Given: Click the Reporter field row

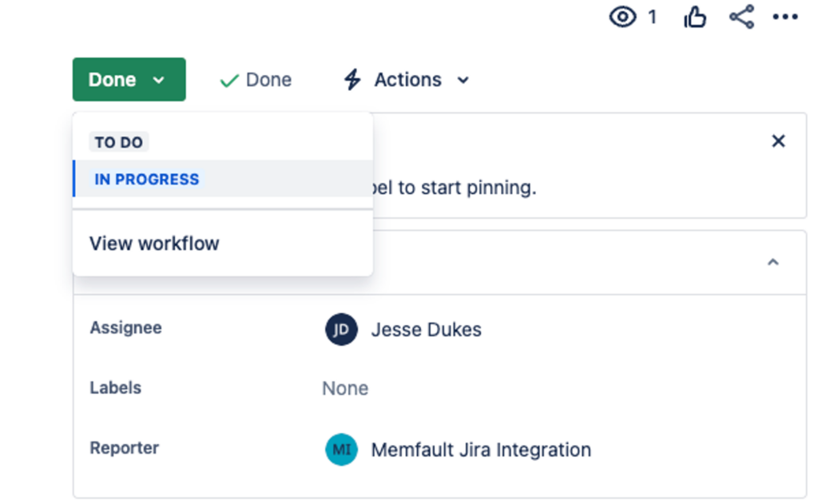Looking at the screenshot, I should coord(124,448).
